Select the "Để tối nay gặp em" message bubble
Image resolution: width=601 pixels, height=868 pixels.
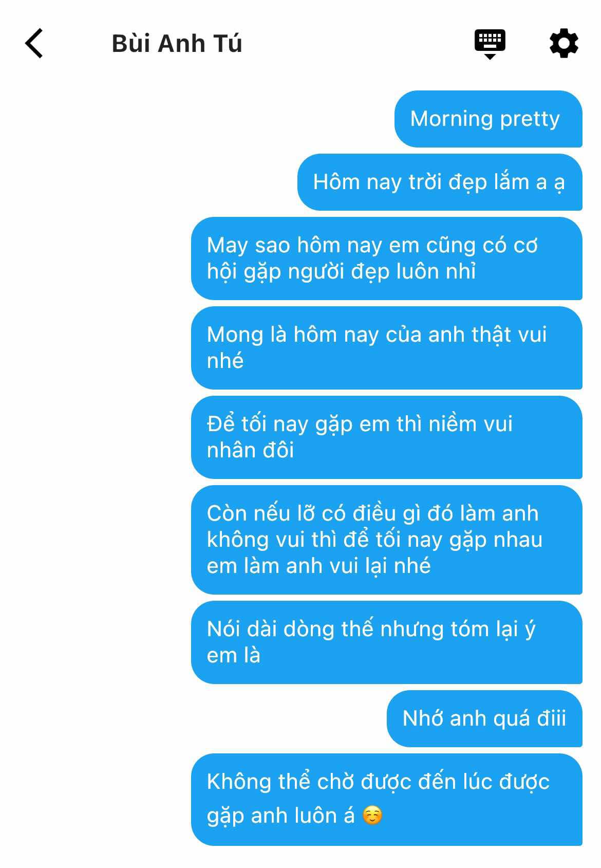[x=386, y=437]
